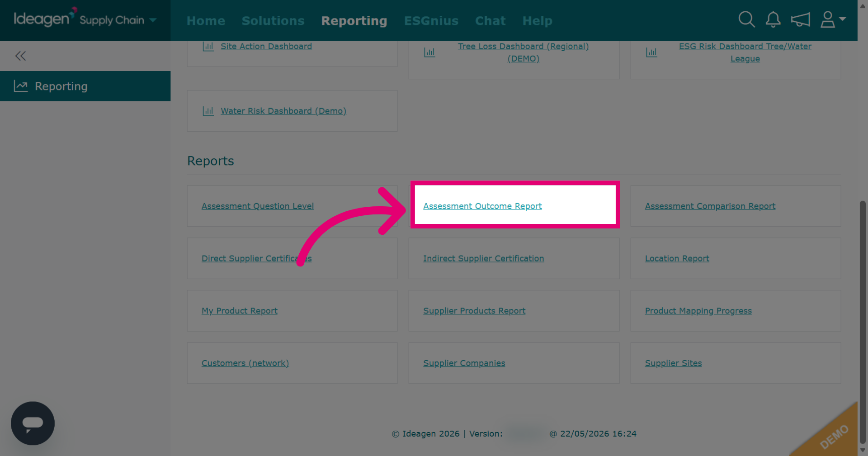The height and width of the screenshot is (456, 868).
Task: Collapse the sidebar with double chevron
Action: [x=20, y=56]
